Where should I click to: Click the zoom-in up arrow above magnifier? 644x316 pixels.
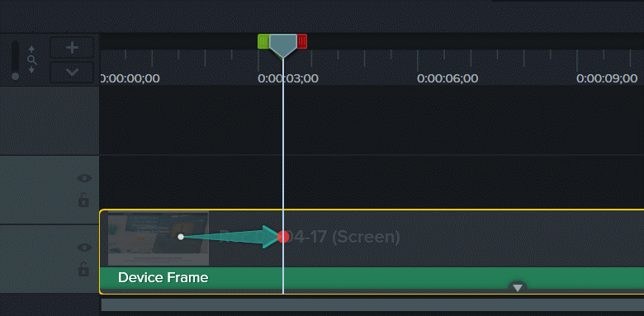tap(31, 49)
